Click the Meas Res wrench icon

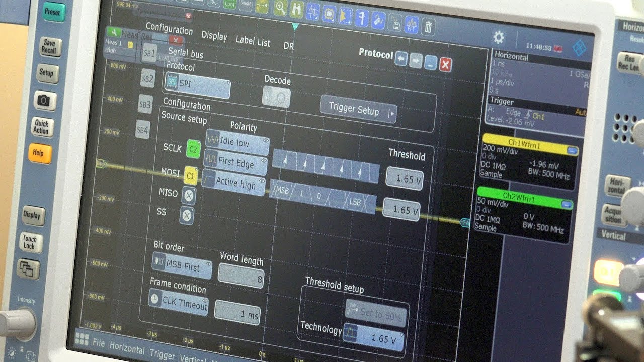coord(115,32)
